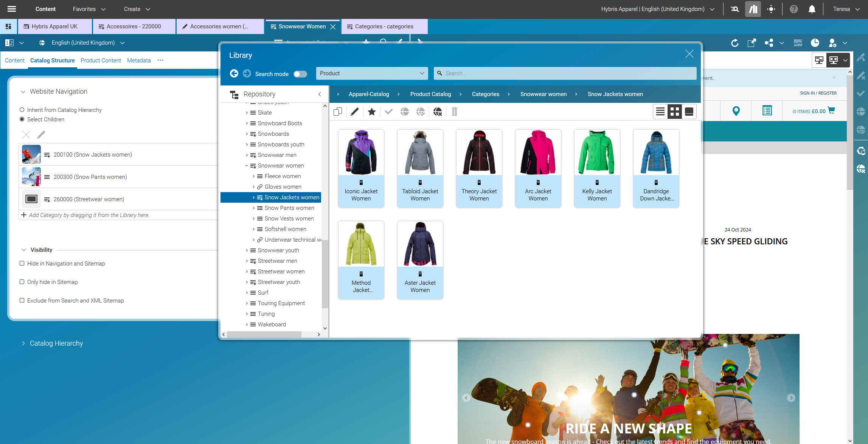Viewport: 868px width, 444px height.
Task: Open the Product type dropdown in Library
Action: [372, 73]
